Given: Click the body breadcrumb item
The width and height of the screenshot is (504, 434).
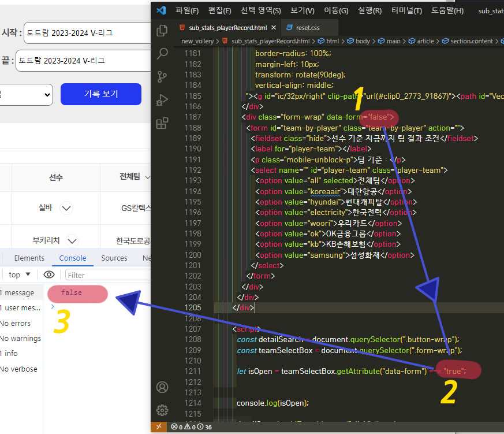Looking at the screenshot, I should click(359, 41).
